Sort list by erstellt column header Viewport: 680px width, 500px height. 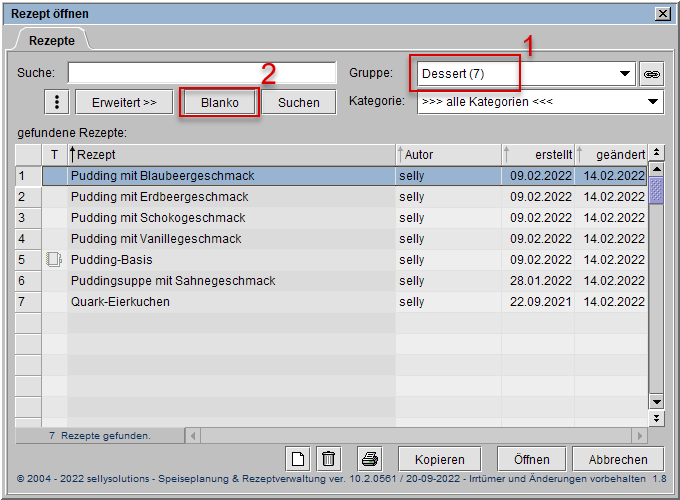(538, 155)
